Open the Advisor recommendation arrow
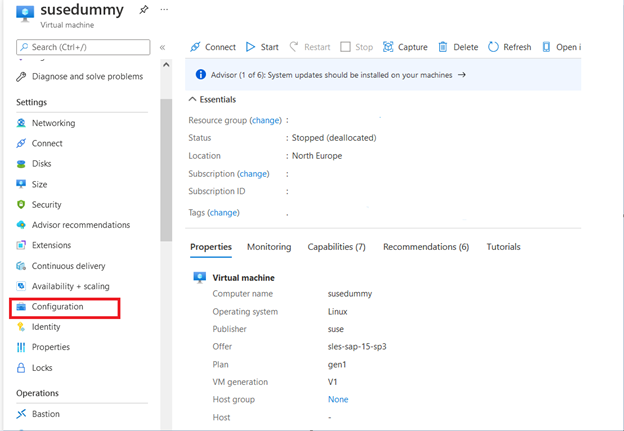624x431 pixels. 462,75
